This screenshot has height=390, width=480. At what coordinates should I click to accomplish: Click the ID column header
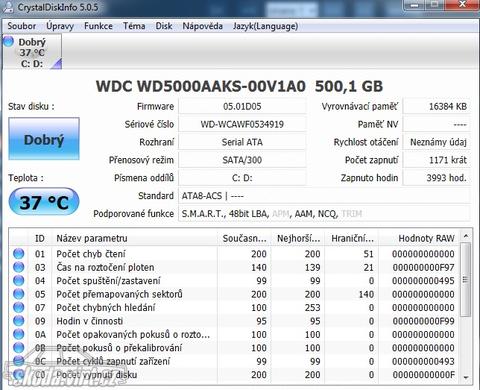click(x=40, y=238)
